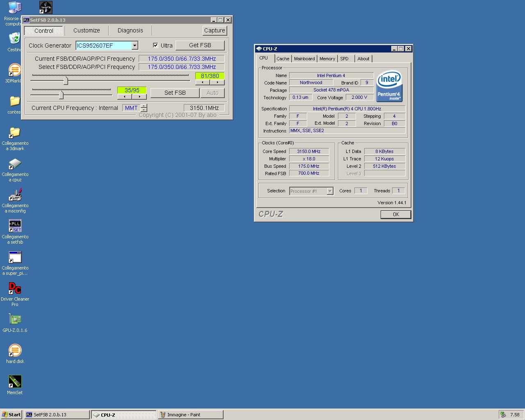Image resolution: width=525 pixels, height=420 pixels.
Task: Launch Collegamento a setfsb shortcut
Action: pos(15,226)
